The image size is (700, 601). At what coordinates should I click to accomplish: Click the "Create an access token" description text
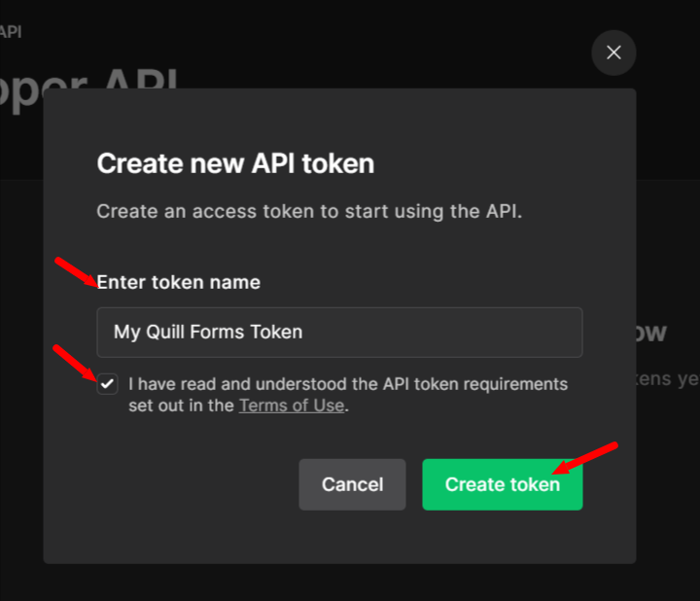309,211
